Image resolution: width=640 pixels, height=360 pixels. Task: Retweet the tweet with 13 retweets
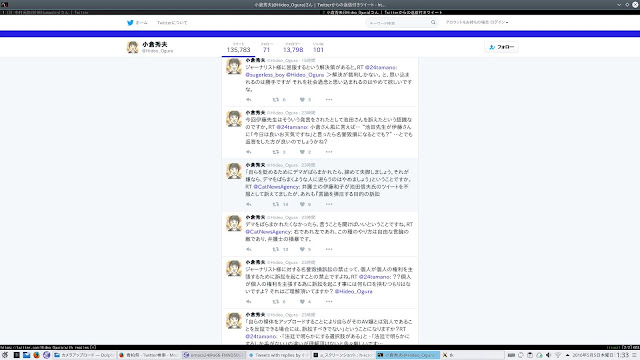[x=276, y=249]
